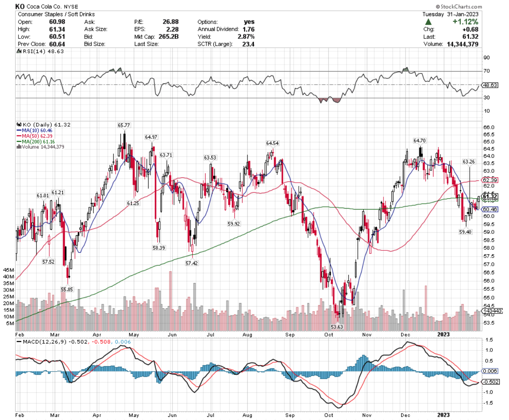Viewport: 509px width, 420px height.
Task: Select the header Volume value 14,344,379
Action: coord(462,44)
